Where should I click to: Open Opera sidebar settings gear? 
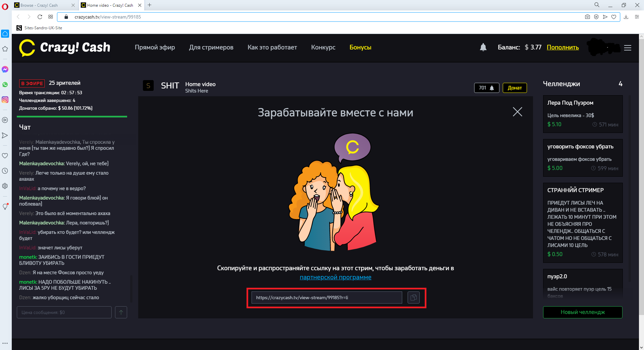[5, 186]
